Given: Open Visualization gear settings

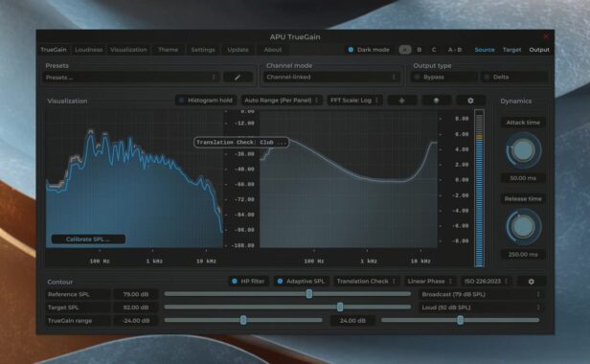Looking at the screenshot, I should [470, 101].
